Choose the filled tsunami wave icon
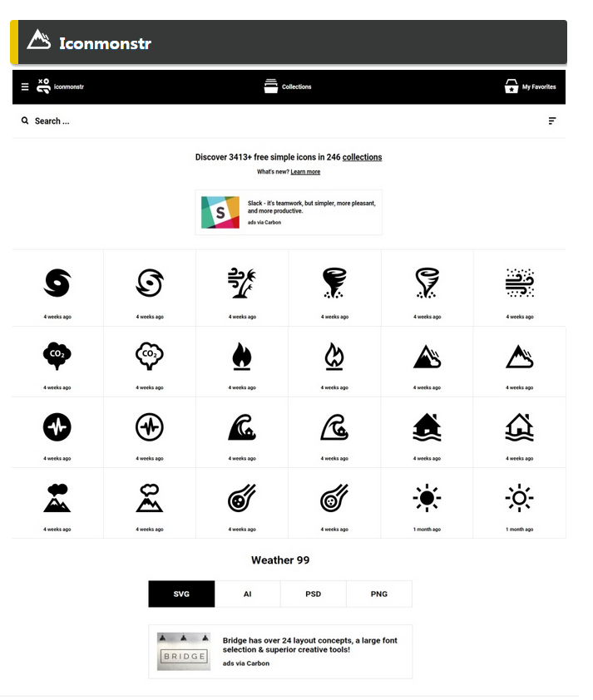The width and height of the screenshot is (593, 700). click(242, 426)
